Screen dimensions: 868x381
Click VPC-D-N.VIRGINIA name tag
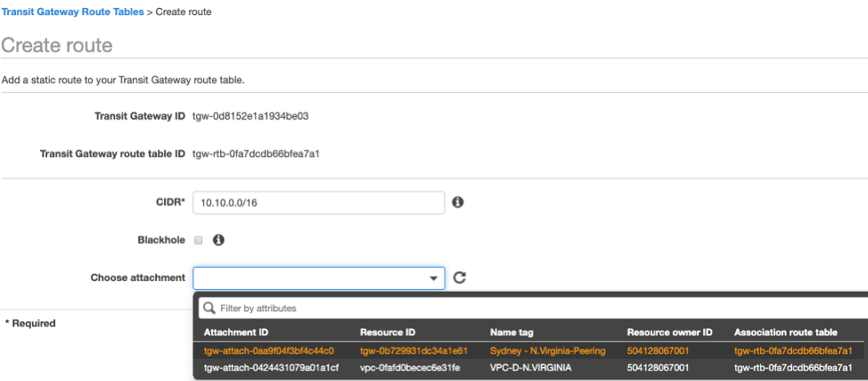[x=531, y=368]
